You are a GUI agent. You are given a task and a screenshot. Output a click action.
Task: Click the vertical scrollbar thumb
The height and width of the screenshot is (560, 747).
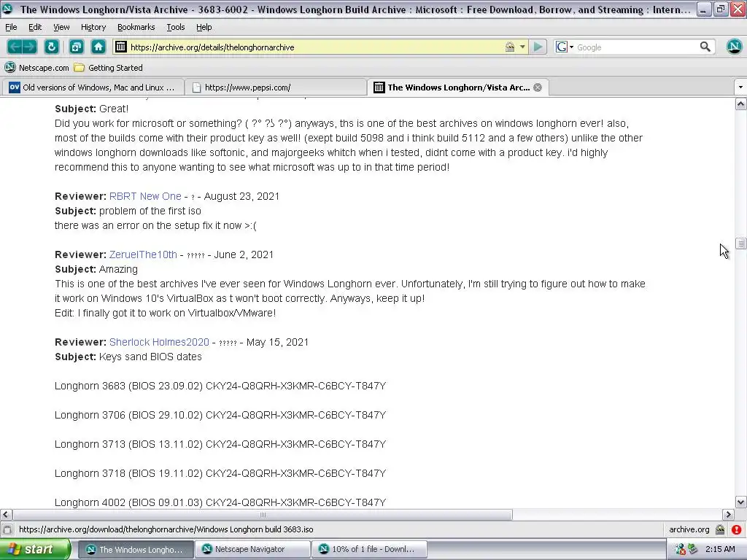pyautogui.click(x=740, y=244)
